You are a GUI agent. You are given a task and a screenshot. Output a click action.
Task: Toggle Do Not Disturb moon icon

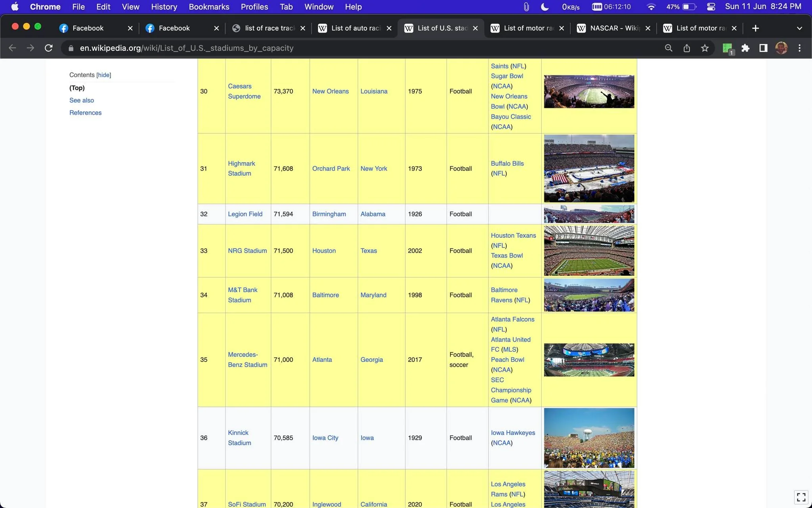tap(545, 7)
